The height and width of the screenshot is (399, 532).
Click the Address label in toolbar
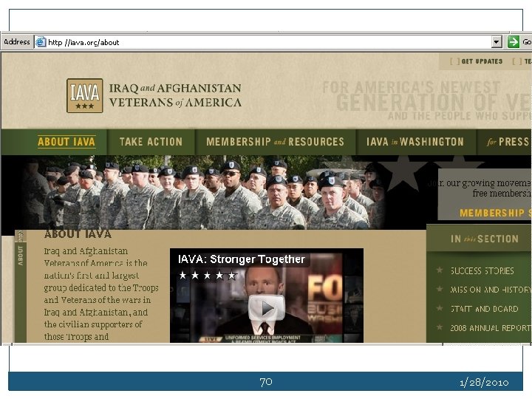(17, 42)
